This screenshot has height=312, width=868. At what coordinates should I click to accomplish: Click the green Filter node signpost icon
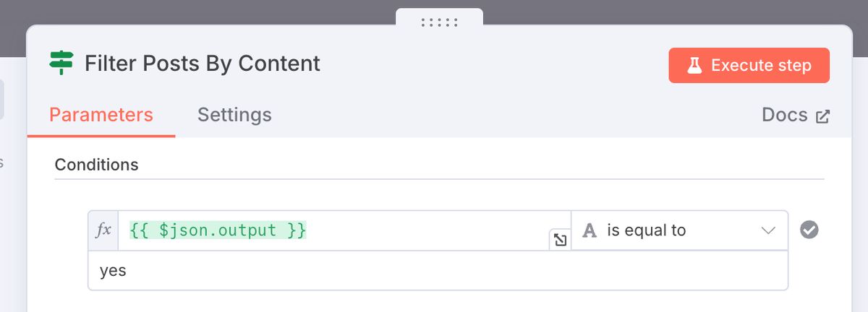point(61,64)
